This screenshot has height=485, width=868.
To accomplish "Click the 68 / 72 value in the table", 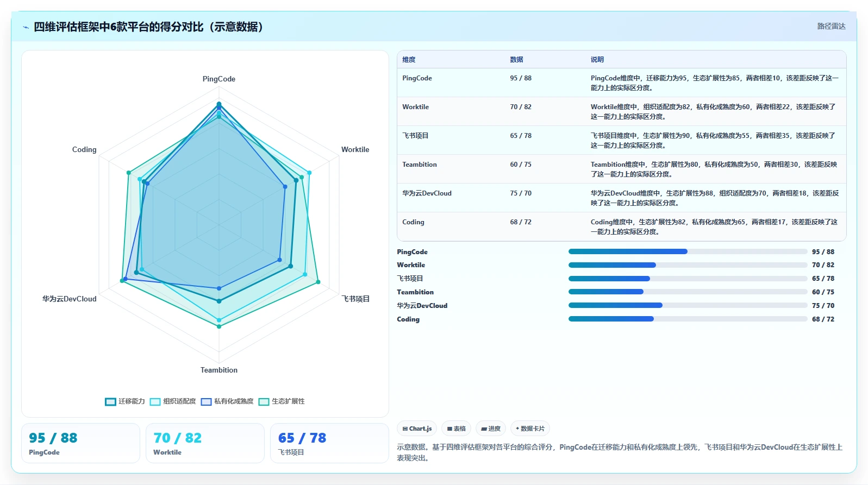I will coord(521,222).
